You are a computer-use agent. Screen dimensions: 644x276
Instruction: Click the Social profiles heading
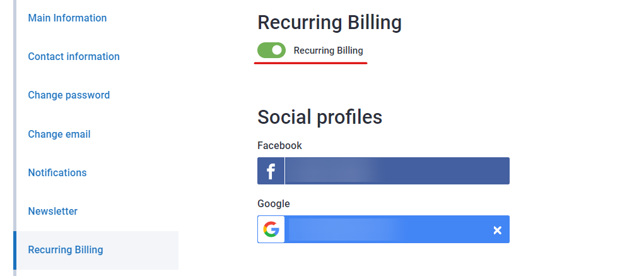[320, 117]
